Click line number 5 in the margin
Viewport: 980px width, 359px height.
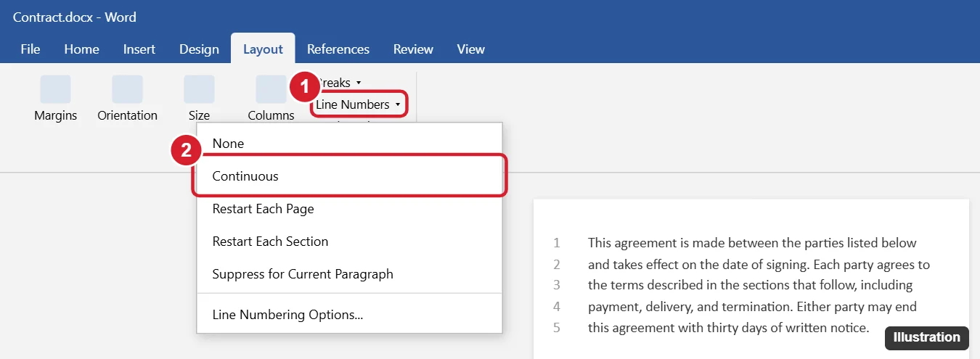coord(557,327)
